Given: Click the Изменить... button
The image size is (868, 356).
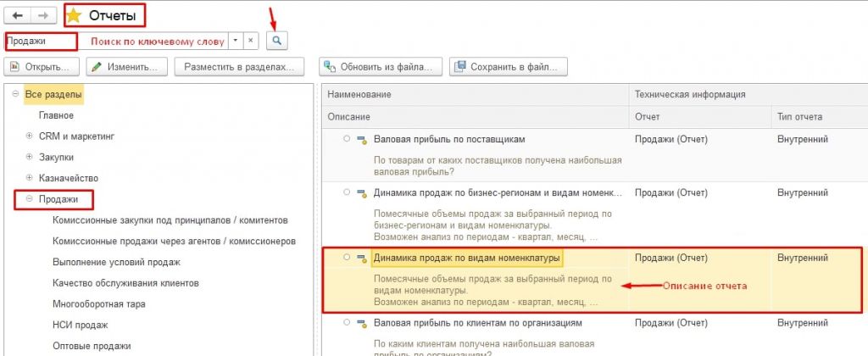Looking at the screenshot, I should tap(125, 67).
